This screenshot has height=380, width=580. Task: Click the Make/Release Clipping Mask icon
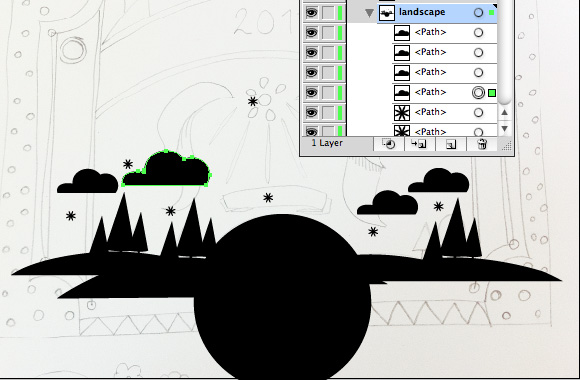tap(389, 144)
